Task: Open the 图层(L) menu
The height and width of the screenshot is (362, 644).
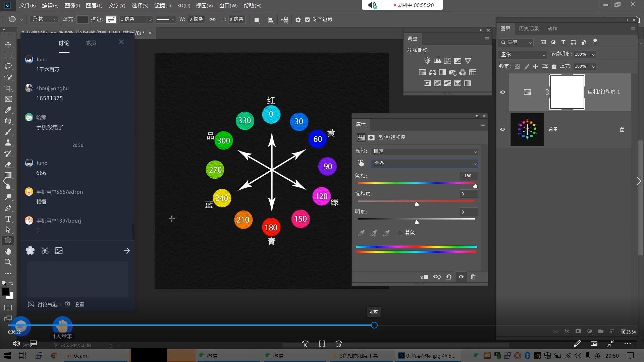Action: (x=94, y=6)
